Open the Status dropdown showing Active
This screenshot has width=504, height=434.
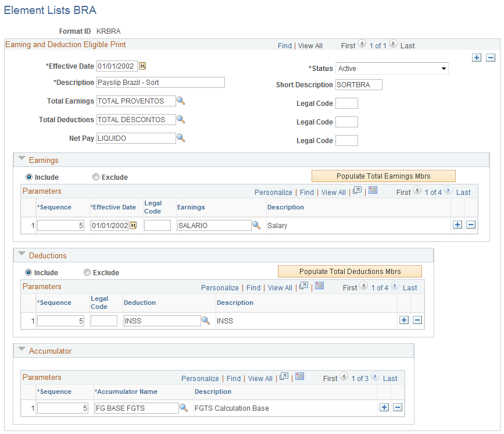pos(392,69)
